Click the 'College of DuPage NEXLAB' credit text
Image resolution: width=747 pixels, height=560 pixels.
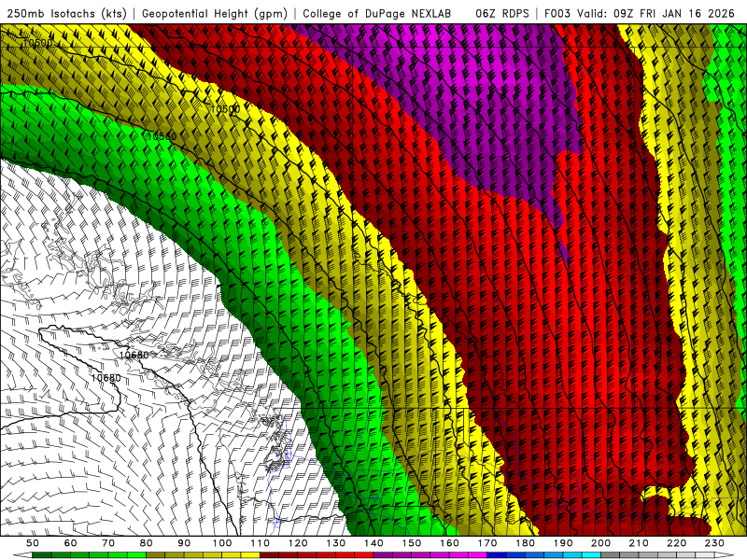point(376,14)
